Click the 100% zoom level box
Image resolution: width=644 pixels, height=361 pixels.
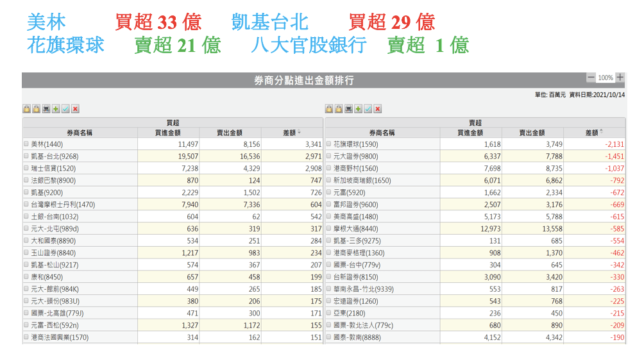point(605,78)
